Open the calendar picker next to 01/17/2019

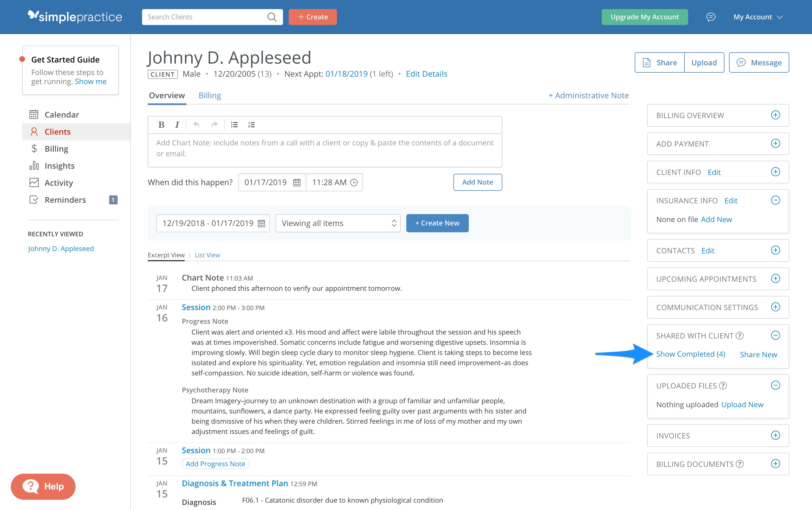click(x=296, y=182)
